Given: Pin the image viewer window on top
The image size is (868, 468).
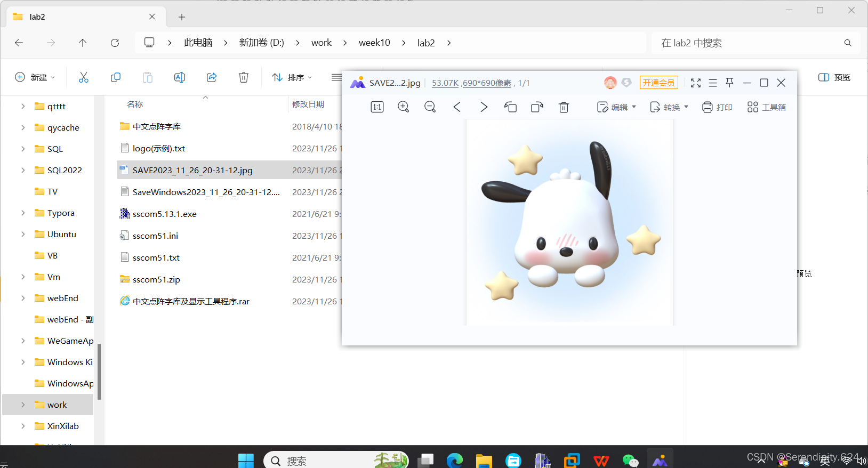Looking at the screenshot, I should (x=730, y=83).
